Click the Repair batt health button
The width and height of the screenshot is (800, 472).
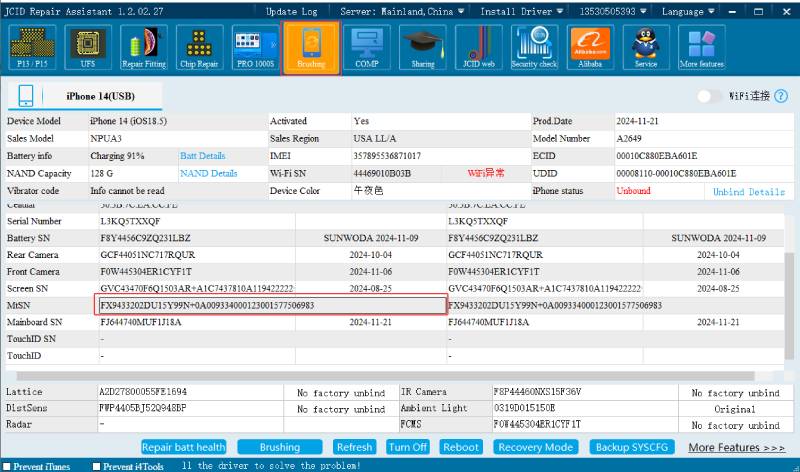(184, 448)
